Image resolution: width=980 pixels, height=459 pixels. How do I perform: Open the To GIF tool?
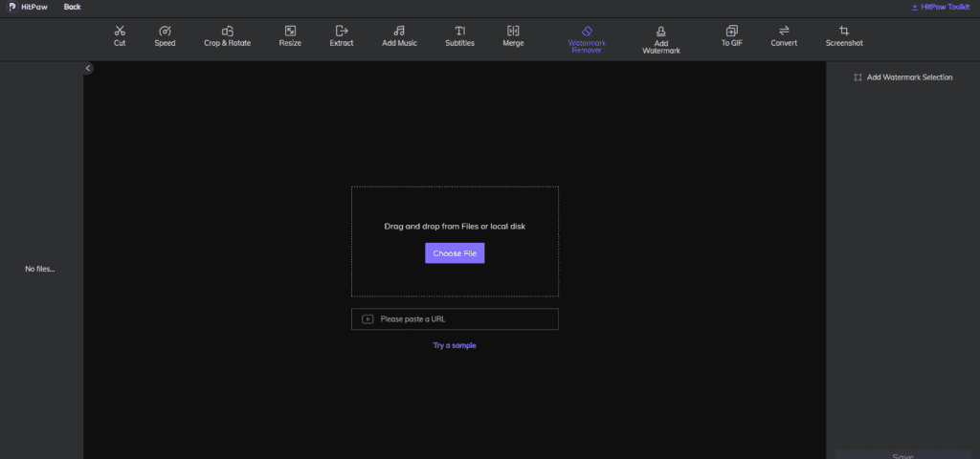(x=731, y=36)
